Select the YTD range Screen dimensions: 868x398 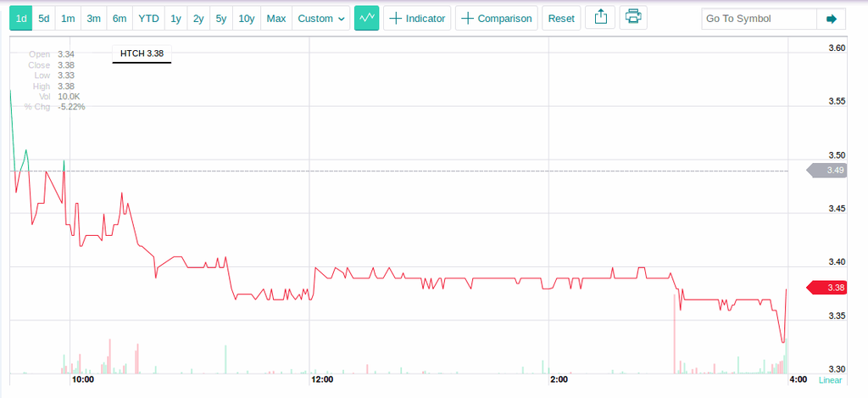pyautogui.click(x=148, y=19)
